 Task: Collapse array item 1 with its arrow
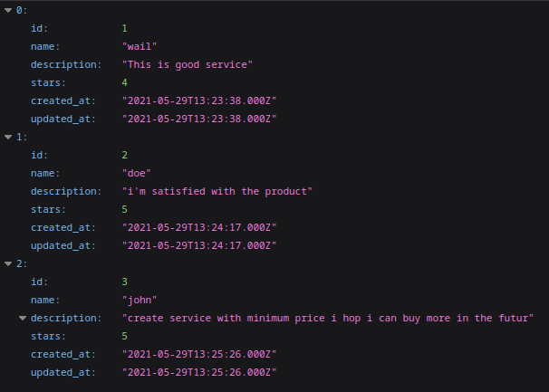(x=8, y=137)
